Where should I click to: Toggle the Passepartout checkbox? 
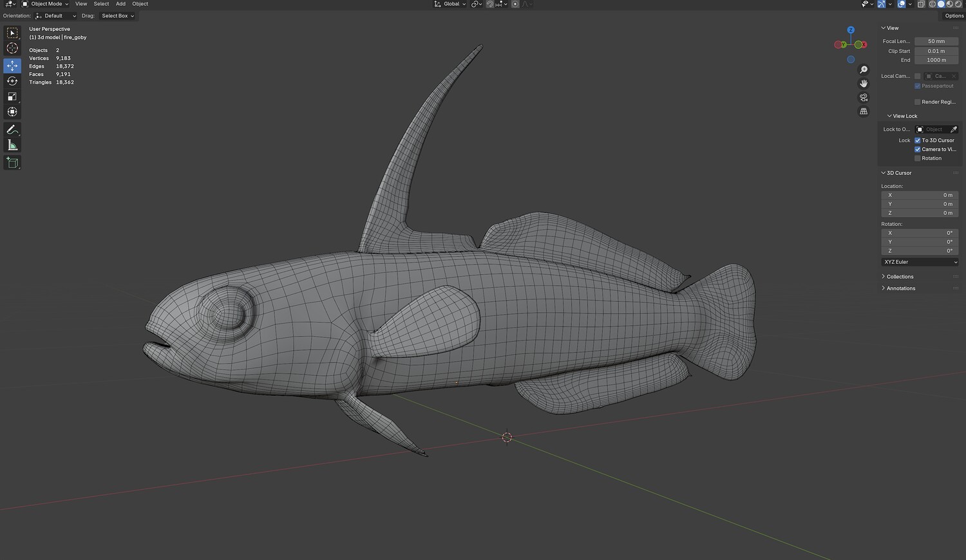(x=918, y=86)
